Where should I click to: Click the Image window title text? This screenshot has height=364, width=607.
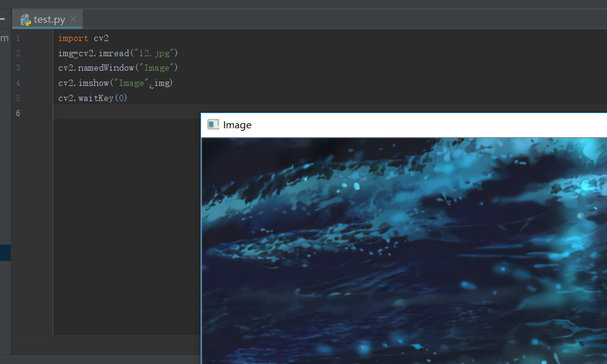click(x=237, y=125)
